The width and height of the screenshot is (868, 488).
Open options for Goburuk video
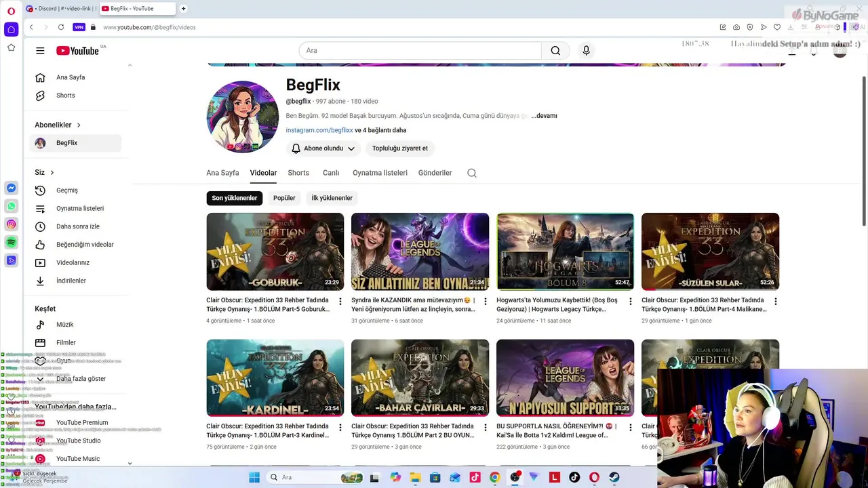[x=340, y=301]
